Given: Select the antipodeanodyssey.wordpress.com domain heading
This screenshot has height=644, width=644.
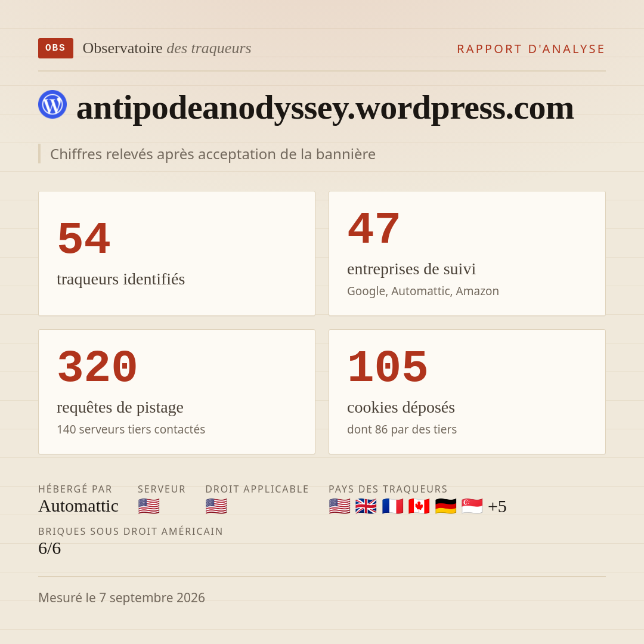Looking at the screenshot, I should pos(325,107).
